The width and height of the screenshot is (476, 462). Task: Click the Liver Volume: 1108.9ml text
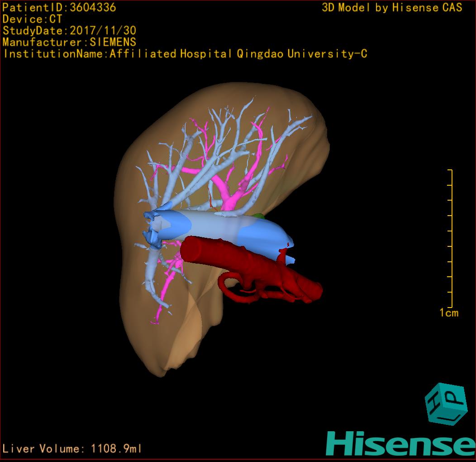coord(71,448)
